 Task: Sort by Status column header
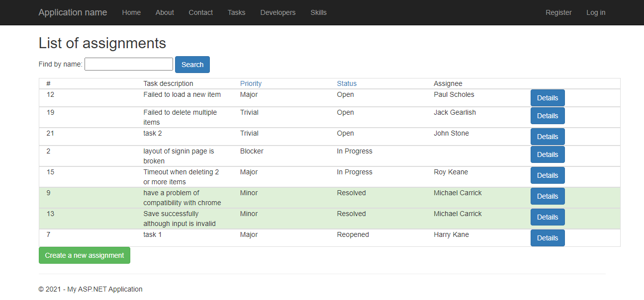tap(347, 83)
